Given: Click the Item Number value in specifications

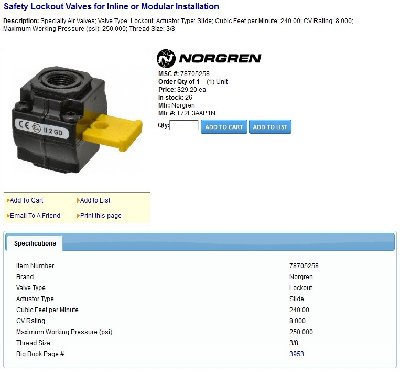Looking at the screenshot, I should coord(303,266).
